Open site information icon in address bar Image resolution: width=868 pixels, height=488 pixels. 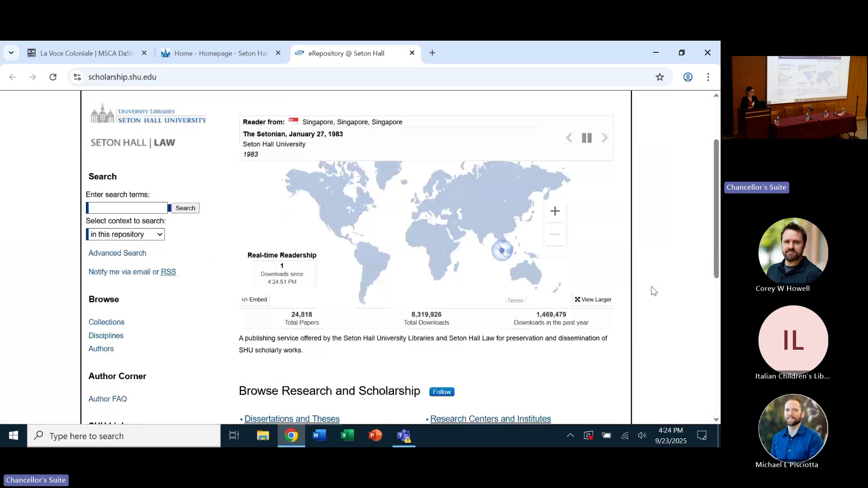point(77,77)
